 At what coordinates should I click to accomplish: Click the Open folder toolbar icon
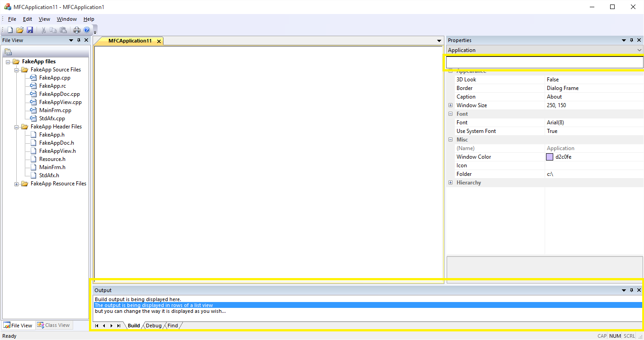tap(20, 30)
